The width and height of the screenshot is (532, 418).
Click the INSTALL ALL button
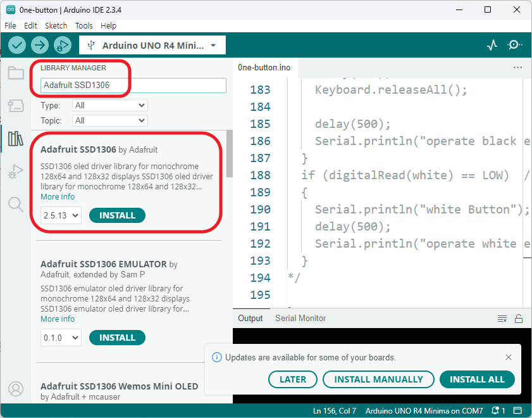click(477, 379)
